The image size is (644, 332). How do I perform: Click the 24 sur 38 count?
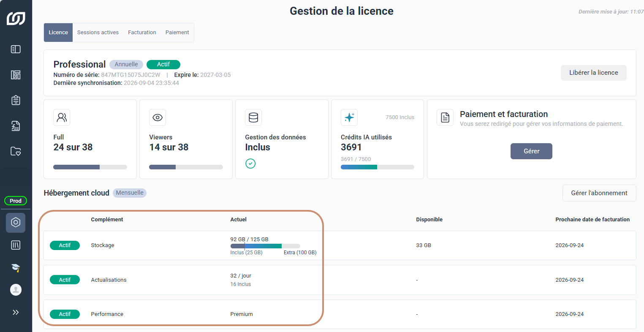click(x=73, y=147)
